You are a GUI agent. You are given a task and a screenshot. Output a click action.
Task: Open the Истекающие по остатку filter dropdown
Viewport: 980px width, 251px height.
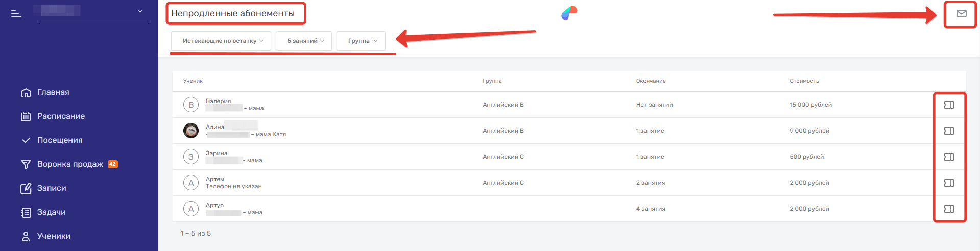click(x=222, y=41)
